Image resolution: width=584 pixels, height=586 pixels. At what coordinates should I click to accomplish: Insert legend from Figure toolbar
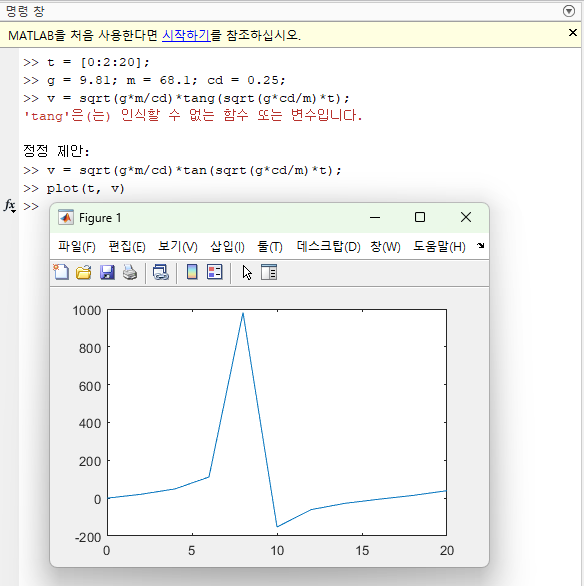[x=215, y=272]
